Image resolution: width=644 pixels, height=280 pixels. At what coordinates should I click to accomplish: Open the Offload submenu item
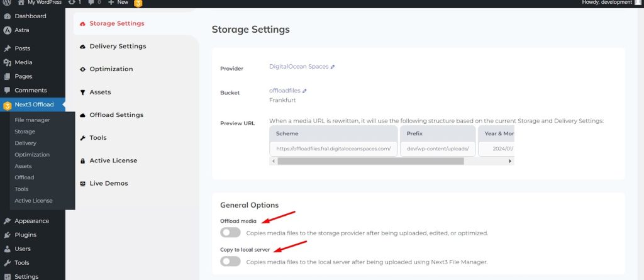pos(25,177)
